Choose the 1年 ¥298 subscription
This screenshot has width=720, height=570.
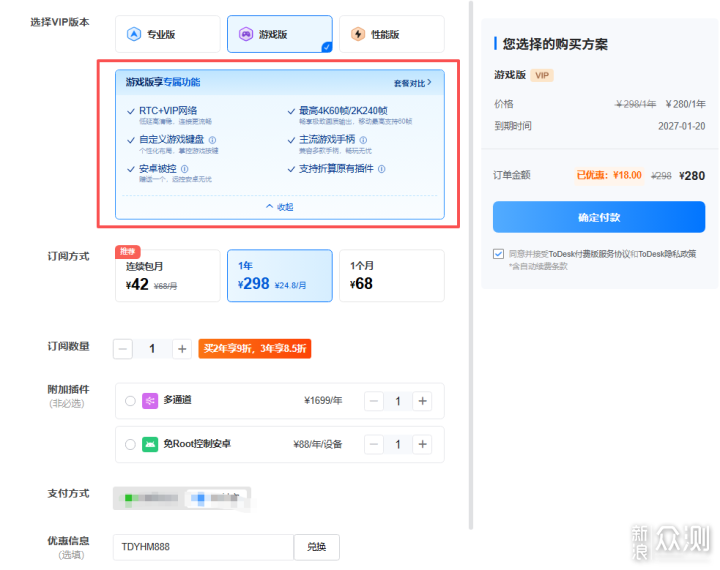click(x=280, y=276)
